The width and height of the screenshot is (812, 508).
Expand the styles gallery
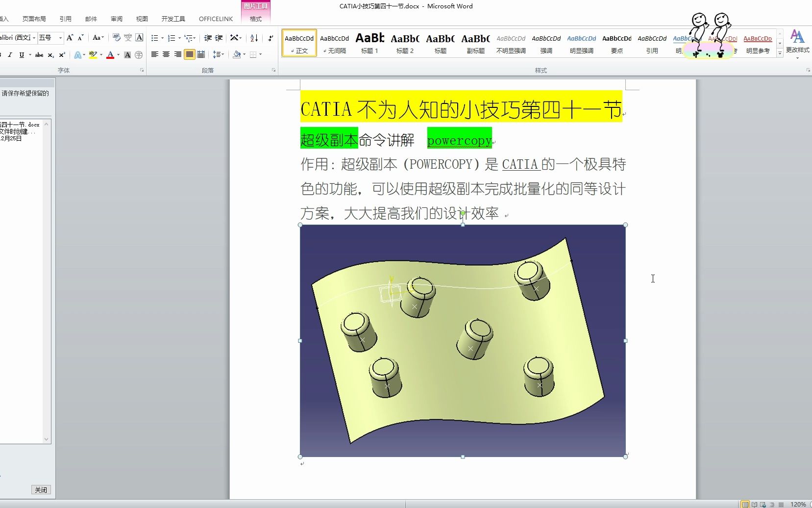tap(780, 53)
